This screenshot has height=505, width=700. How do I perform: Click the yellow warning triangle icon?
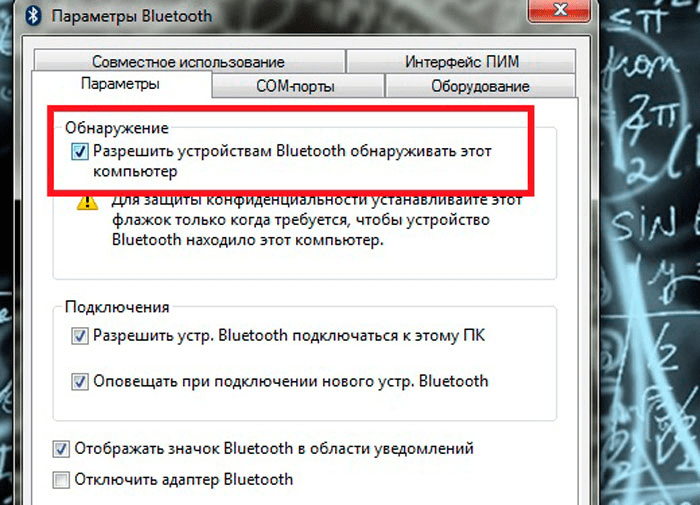click(88, 203)
